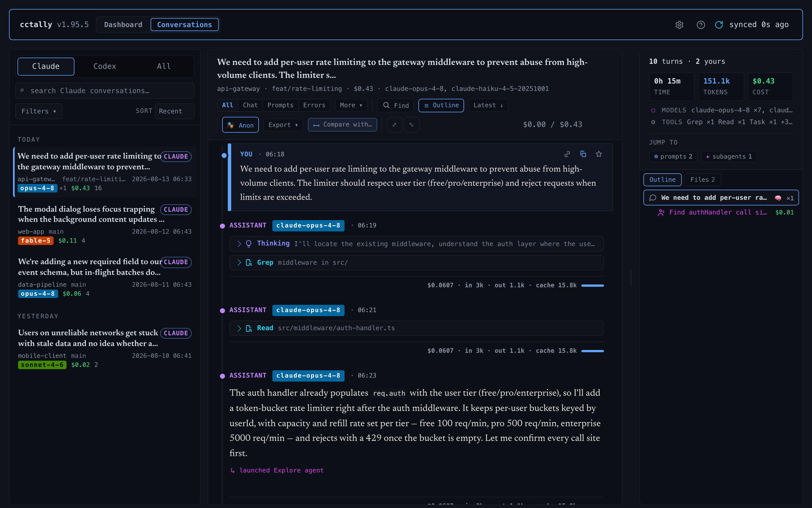Open the modal dialog focus trapping conversation
Image resolution: width=812 pixels, height=508 pixels.
coord(105,224)
